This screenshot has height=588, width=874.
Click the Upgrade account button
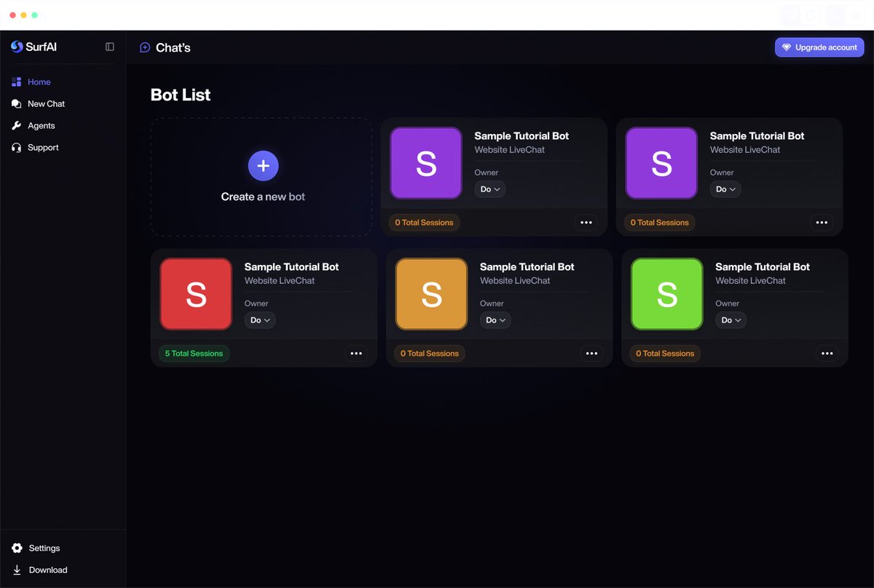click(819, 47)
